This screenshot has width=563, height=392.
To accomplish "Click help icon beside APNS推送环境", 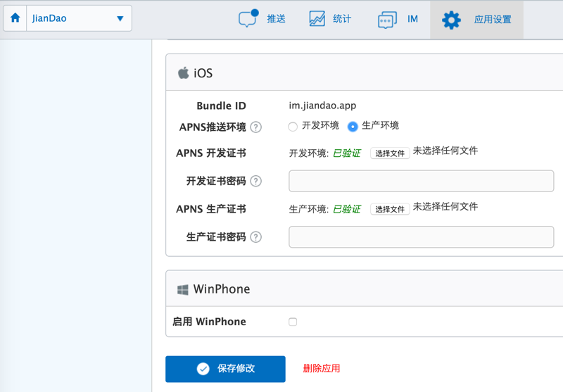I will pos(256,127).
